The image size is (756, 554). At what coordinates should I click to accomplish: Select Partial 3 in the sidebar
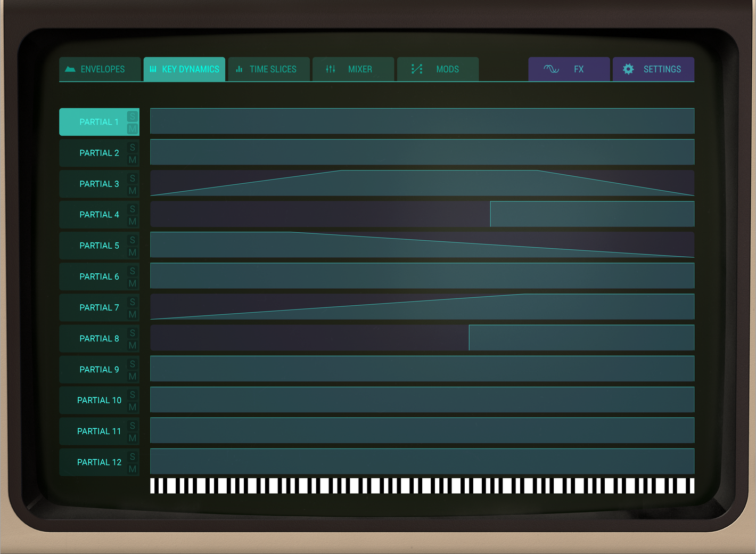click(x=98, y=184)
